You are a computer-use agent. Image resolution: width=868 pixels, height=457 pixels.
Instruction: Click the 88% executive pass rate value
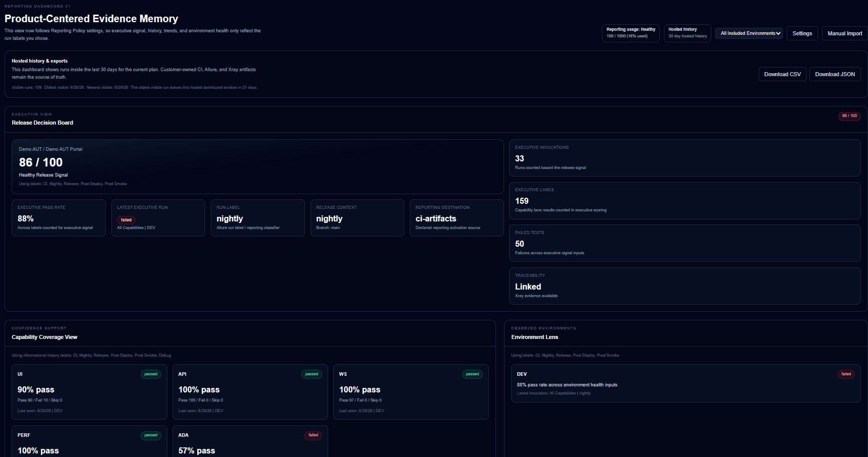tap(26, 218)
